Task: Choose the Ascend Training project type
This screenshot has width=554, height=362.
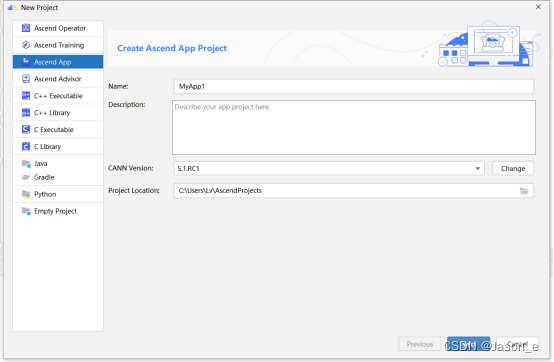Action: tap(58, 45)
